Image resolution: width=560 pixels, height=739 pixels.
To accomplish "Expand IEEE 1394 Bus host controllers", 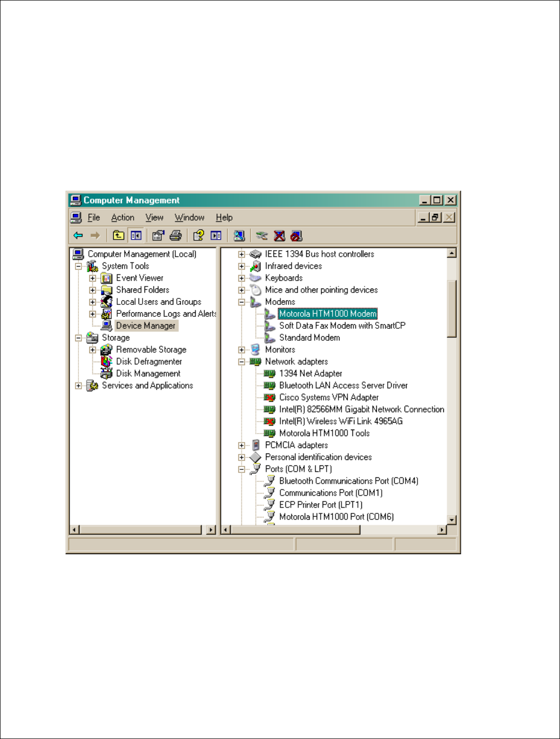I will pos(242,254).
